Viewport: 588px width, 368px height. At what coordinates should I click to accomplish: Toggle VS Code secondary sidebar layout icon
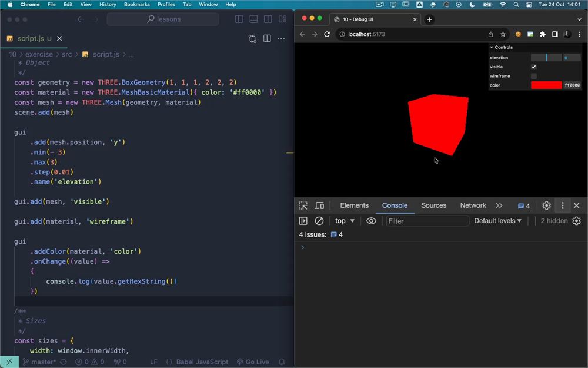tap(268, 19)
